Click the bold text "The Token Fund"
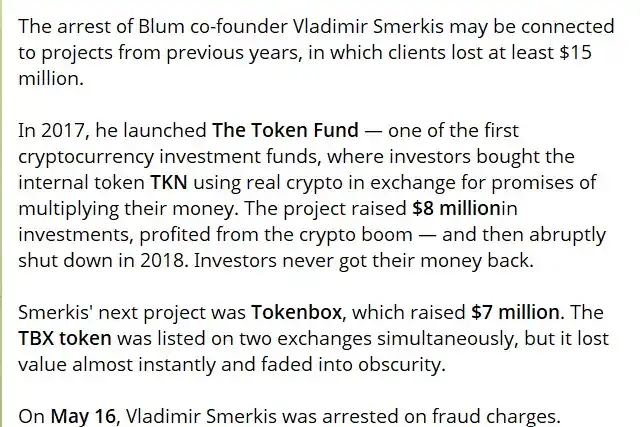 point(285,131)
